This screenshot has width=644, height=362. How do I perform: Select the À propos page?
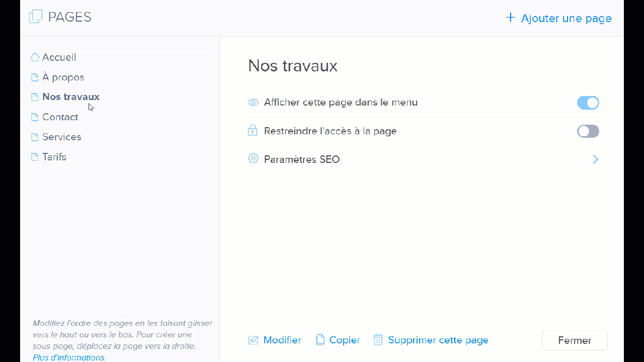coord(63,77)
